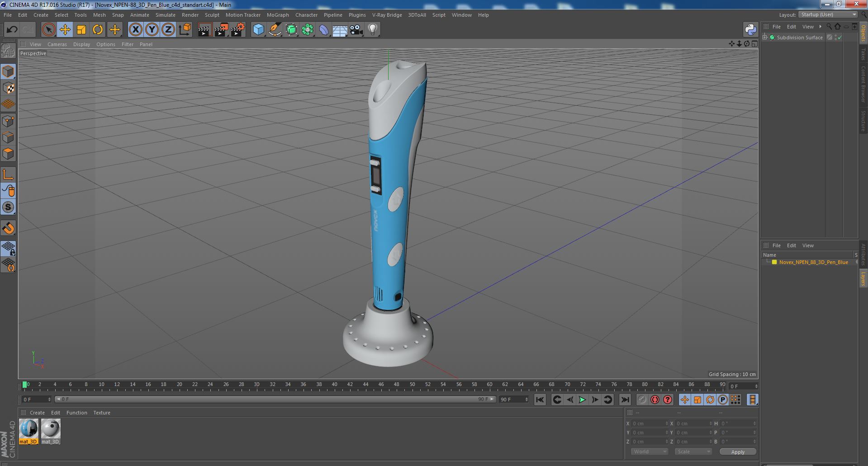The image size is (868, 466).
Task: Open the MoGraph menu
Action: click(x=278, y=15)
